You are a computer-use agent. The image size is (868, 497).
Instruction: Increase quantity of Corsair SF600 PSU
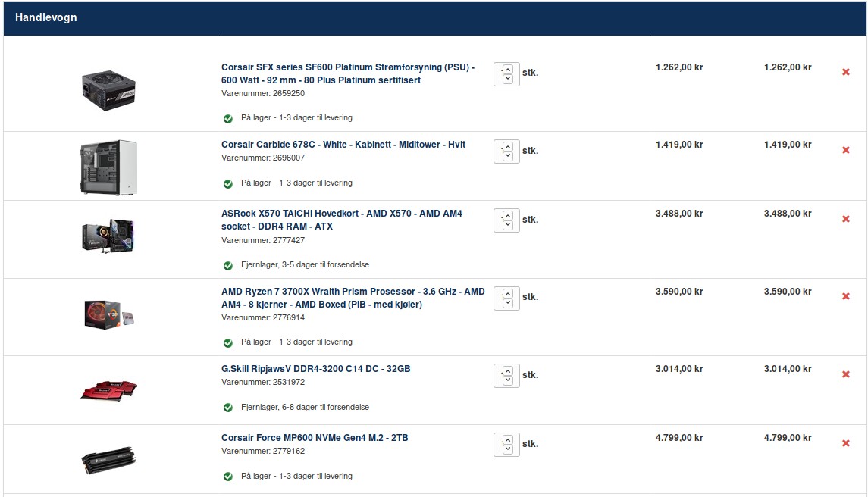coord(508,70)
